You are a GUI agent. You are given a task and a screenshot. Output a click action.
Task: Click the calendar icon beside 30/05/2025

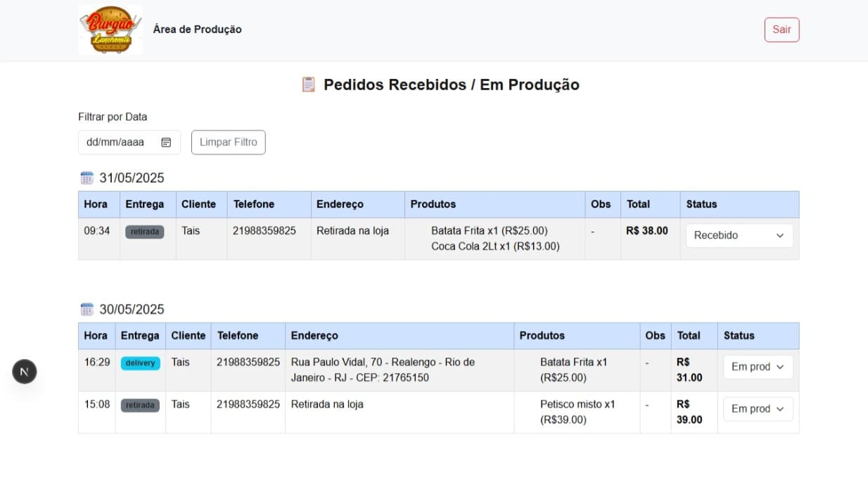[86, 308]
